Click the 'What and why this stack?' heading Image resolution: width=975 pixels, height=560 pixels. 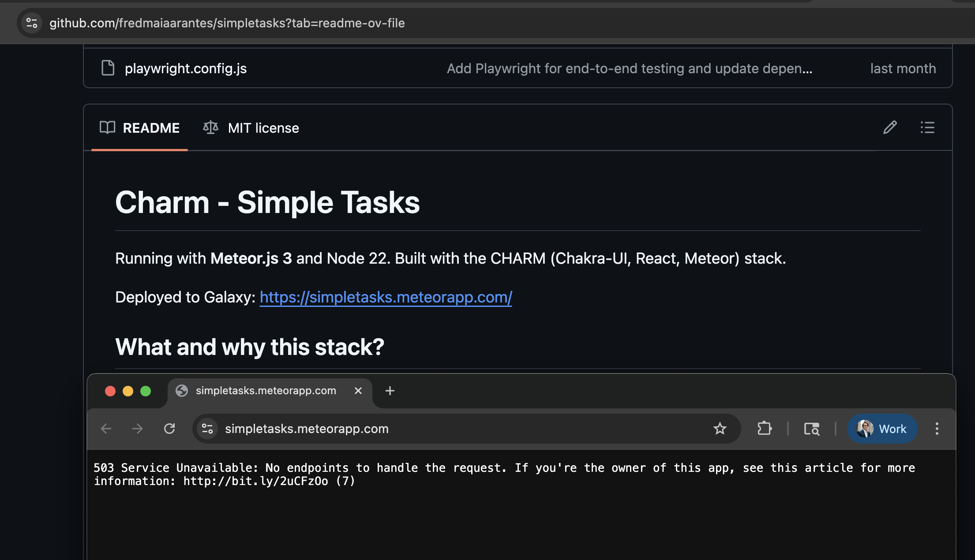coord(250,347)
